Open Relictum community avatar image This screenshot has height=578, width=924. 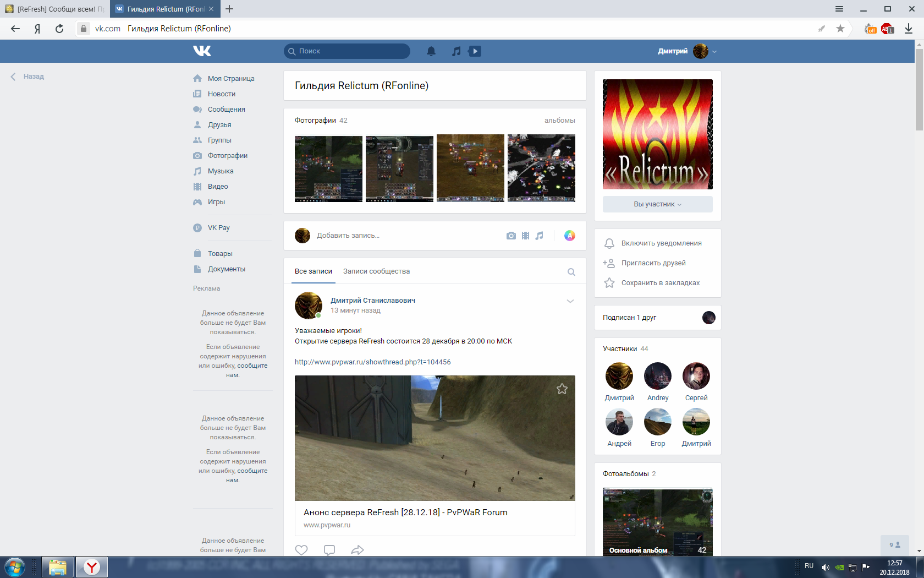pyautogui.click(x=658, y=134)
